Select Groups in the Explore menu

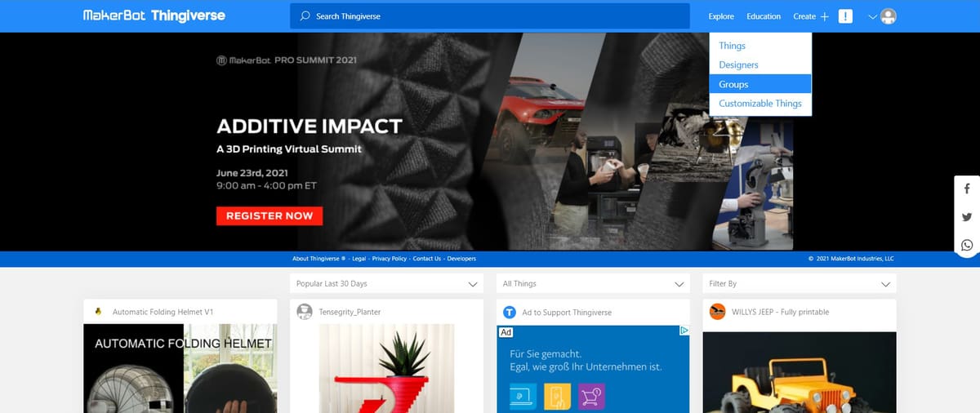760,84
